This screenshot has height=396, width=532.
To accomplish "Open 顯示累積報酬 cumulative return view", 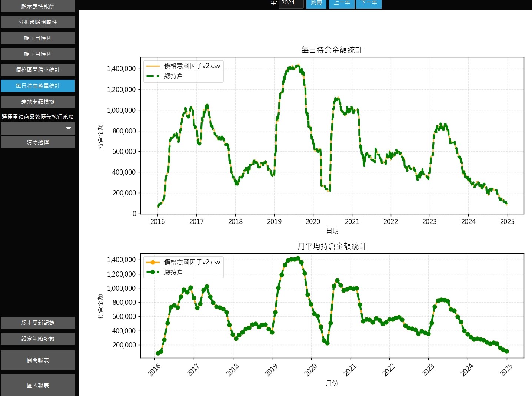I will 37,6.
